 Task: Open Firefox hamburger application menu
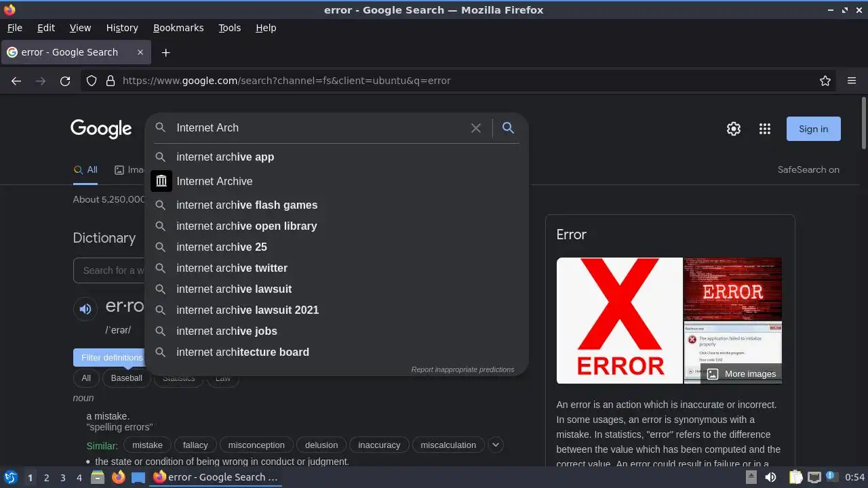click(x=852, y=81)
